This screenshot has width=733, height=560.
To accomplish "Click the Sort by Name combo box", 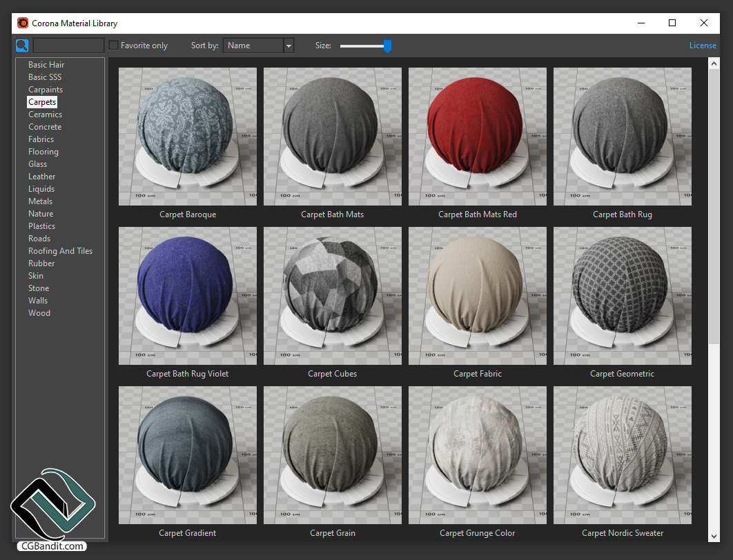I will (253, 46).
